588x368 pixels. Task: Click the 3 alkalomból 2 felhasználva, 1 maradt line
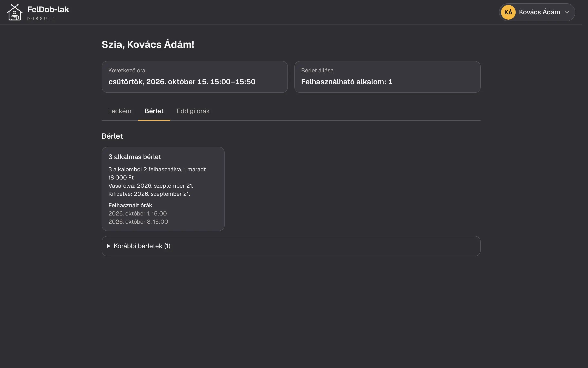(x=157, y=169)
